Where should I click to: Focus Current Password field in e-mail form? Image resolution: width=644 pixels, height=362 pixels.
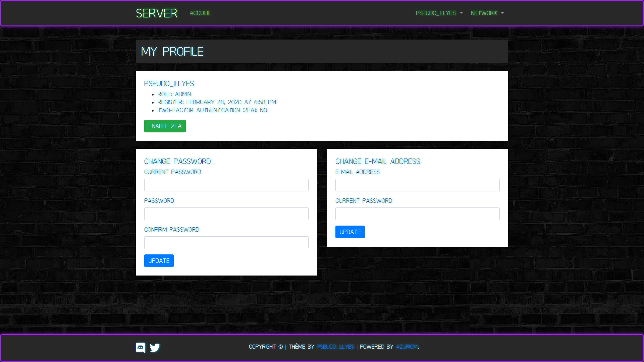point(417,214)
